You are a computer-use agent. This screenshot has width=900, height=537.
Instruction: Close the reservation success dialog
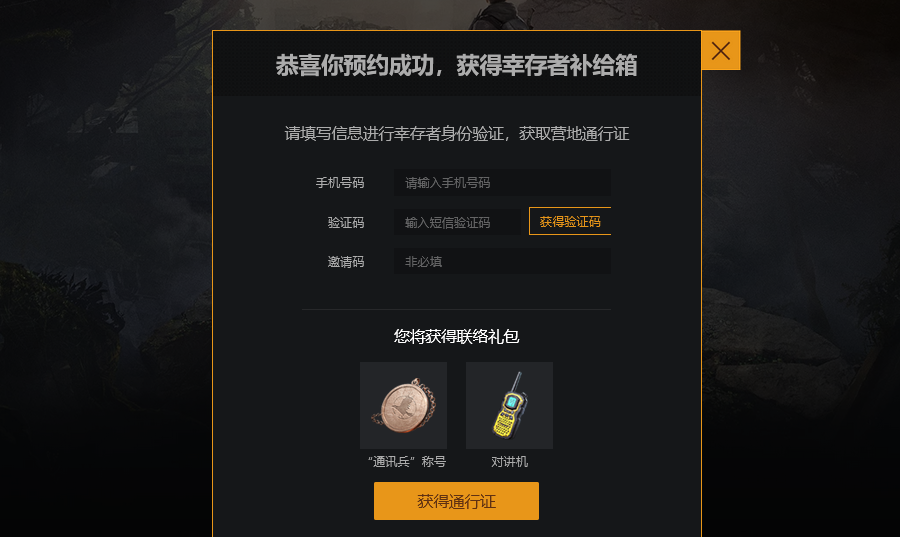(721, 50)
